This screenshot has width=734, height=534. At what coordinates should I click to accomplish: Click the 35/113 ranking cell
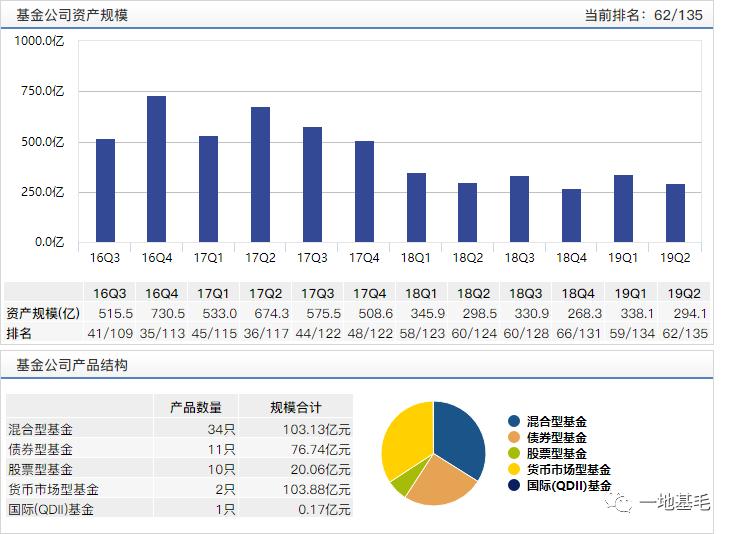pyautogui.click(x=162, y=333)
